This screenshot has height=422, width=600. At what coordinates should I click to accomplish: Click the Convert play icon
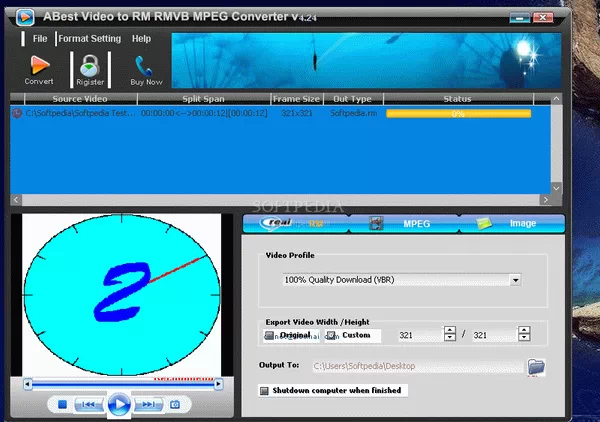39,65
